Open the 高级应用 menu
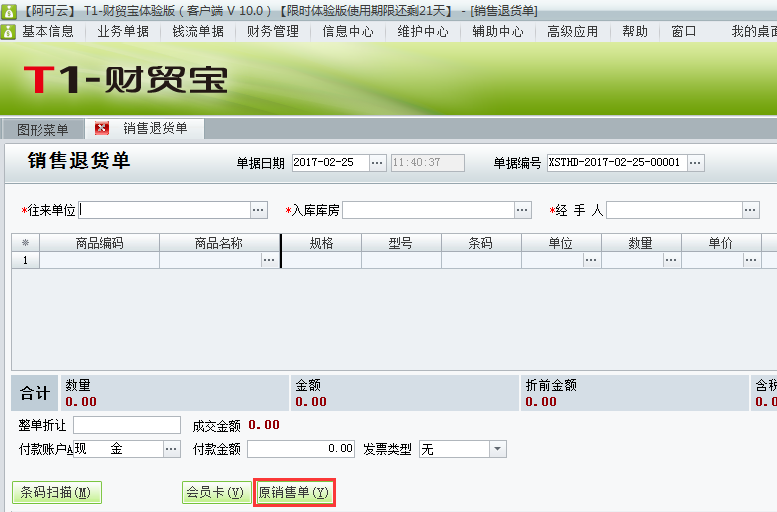 [572, 32]
